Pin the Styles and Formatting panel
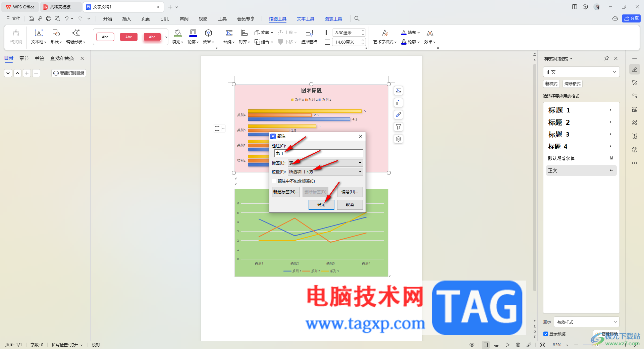This screenshot has width=644, height=349. coord(606,58)
